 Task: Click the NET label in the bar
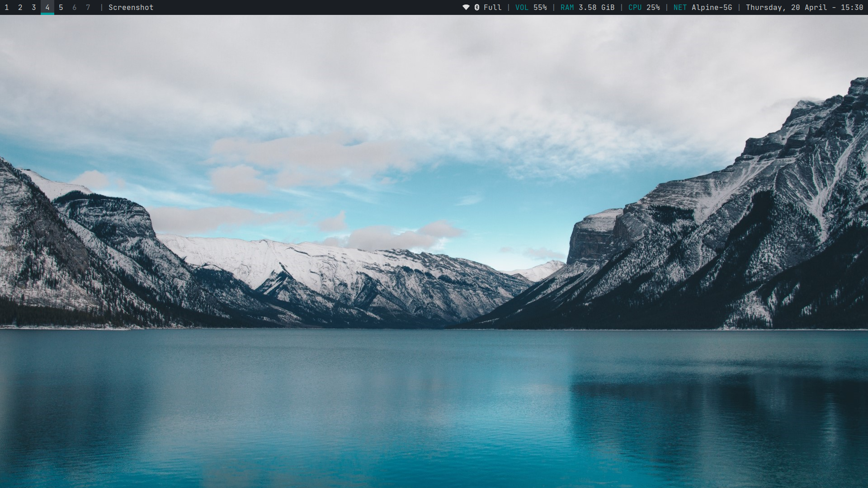[680, 7]
